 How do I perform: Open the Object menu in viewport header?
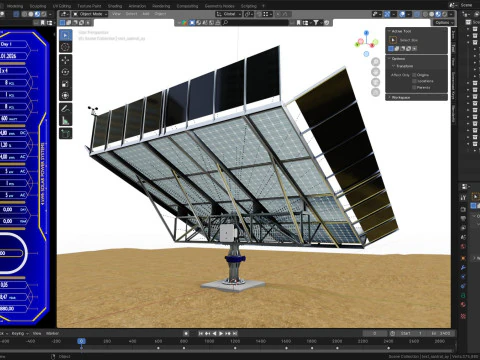point(160,14)
